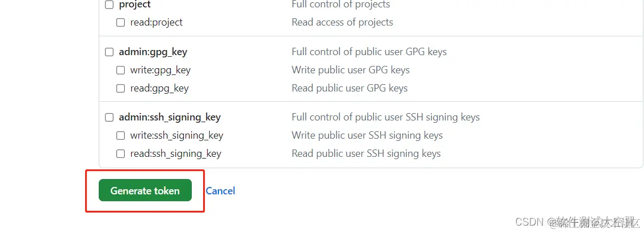Click "Full control of public user GPG keys" description

click(x=369, y=52)
